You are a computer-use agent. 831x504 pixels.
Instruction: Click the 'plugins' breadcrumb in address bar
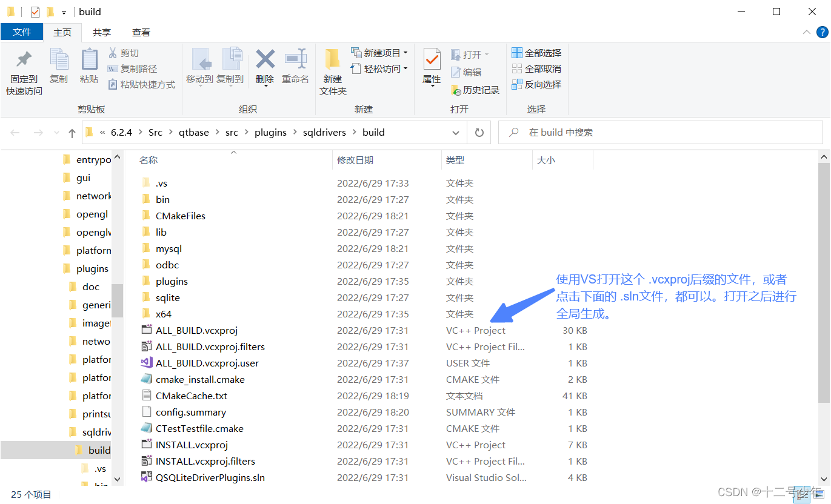pyautogui.click(x=270, y=133)
